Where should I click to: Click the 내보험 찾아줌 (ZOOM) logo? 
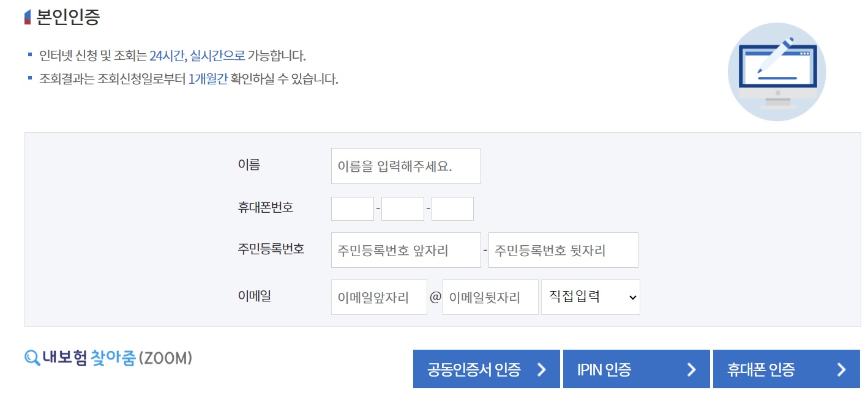point(107,358)
